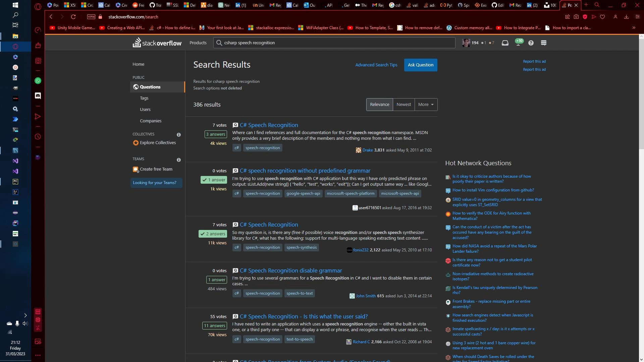Sort results by Newest
644x362 pixels.
tap(404, 105)
